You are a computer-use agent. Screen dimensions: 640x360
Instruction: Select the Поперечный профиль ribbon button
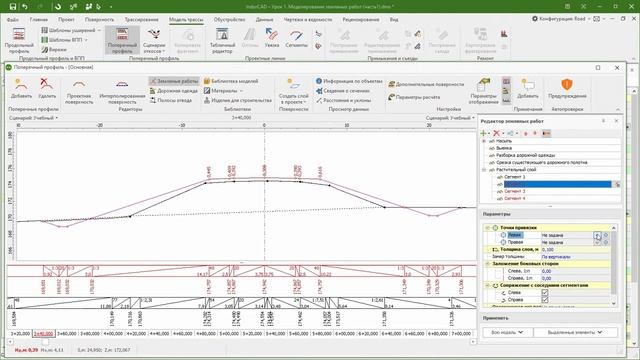[x=122, y=41]
